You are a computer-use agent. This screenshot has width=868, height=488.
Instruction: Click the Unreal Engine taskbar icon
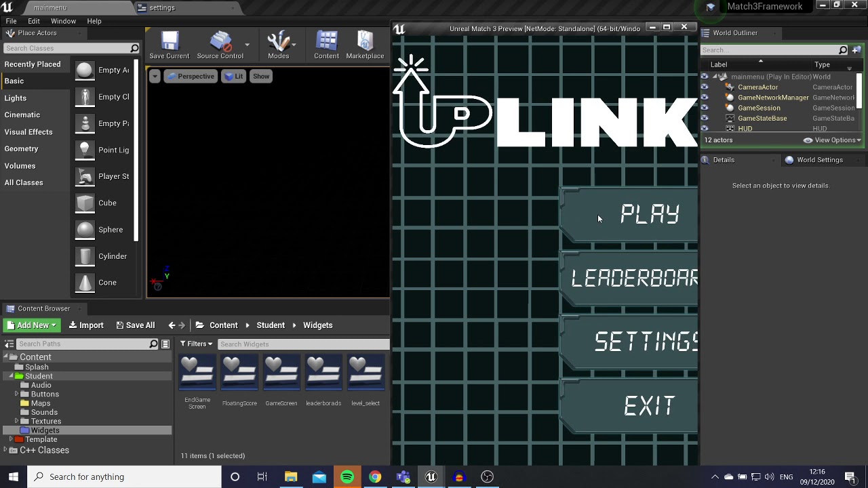(x=431, y=476)
